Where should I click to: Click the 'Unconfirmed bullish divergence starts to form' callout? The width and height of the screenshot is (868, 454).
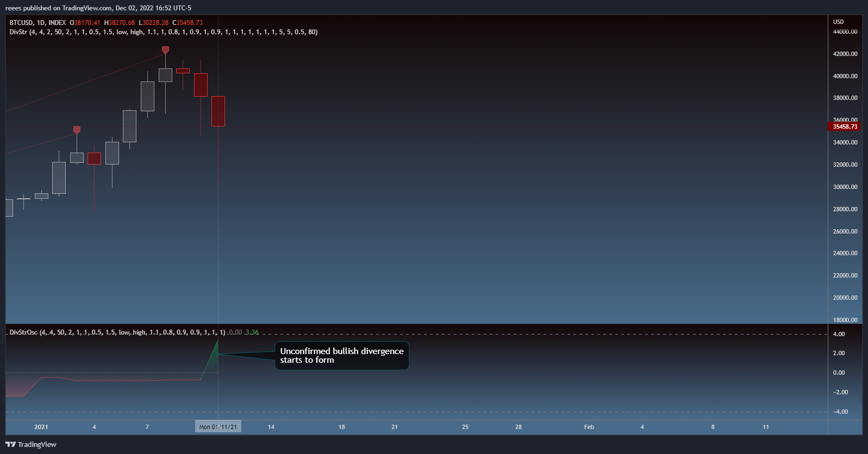pos(342,356)
